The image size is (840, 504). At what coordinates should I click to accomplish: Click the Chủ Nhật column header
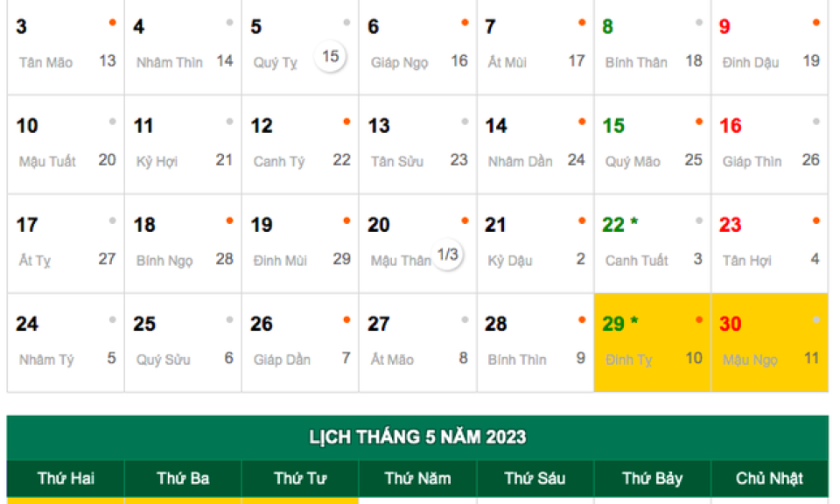tap(770, 479)
